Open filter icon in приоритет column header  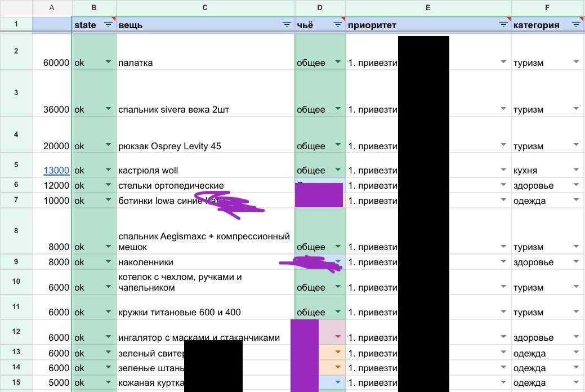tap(503, 25)
